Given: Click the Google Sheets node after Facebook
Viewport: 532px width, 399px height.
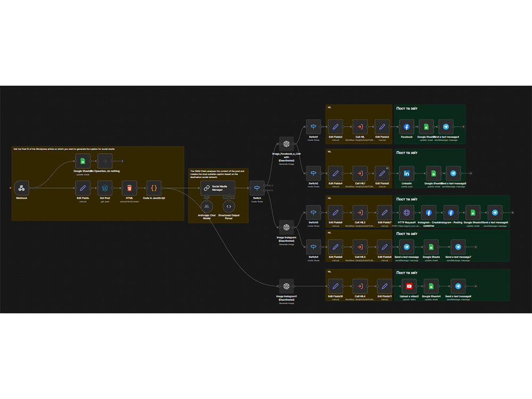Looking at the screenshot, I should point(426,127).
